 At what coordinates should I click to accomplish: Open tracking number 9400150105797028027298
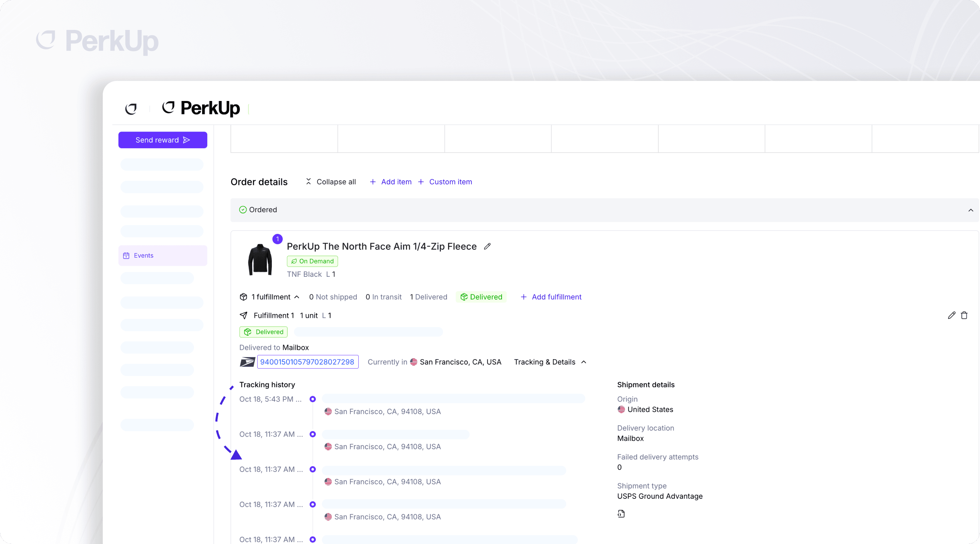point(307,362)
